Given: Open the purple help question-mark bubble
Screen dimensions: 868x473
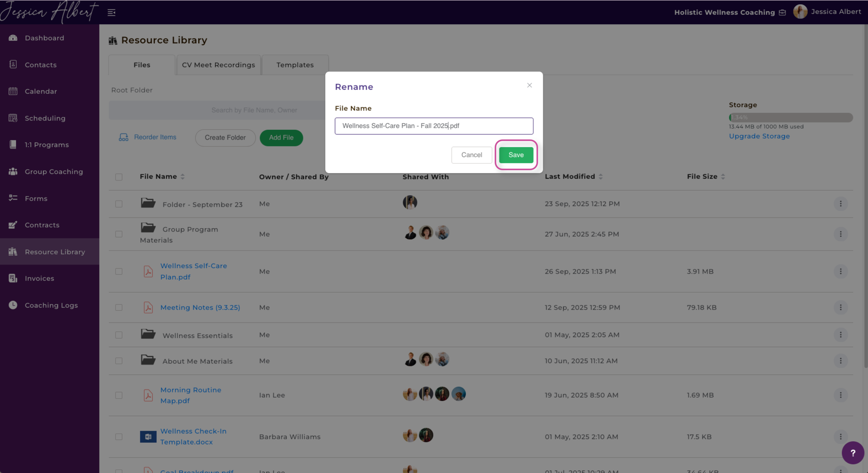Looking at the screenshot, I should [x=852, y=453].
